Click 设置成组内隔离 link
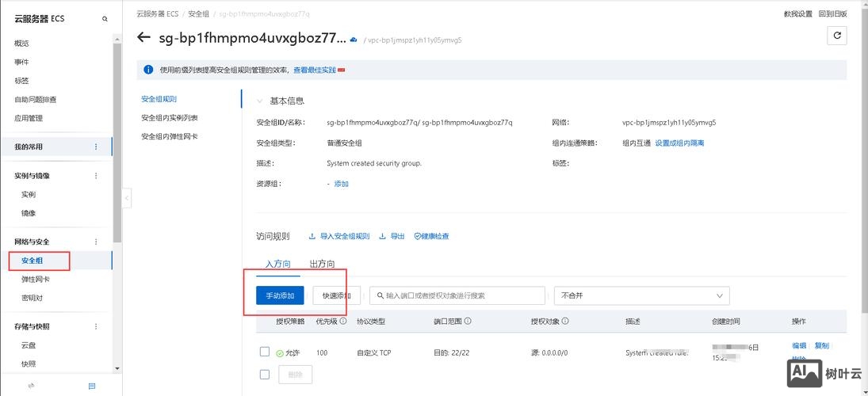 [x=680, y=143]
